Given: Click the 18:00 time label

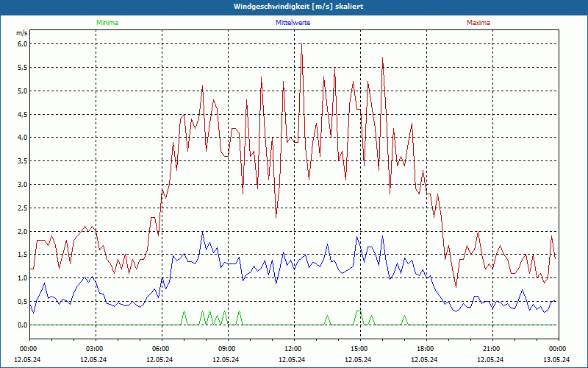Looking at the screenshot, I should pos(426,349).
